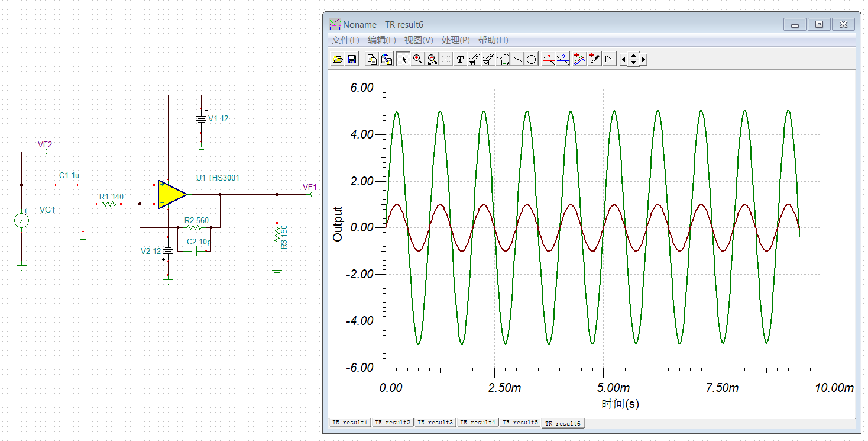Click the left arrow shift button
868x441 pixels.
[x=623, y=59]
